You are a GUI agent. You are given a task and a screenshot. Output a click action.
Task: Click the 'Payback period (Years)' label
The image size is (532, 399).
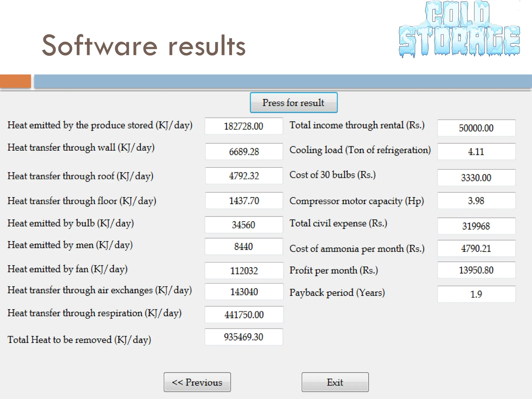click(x=337, y=293)
